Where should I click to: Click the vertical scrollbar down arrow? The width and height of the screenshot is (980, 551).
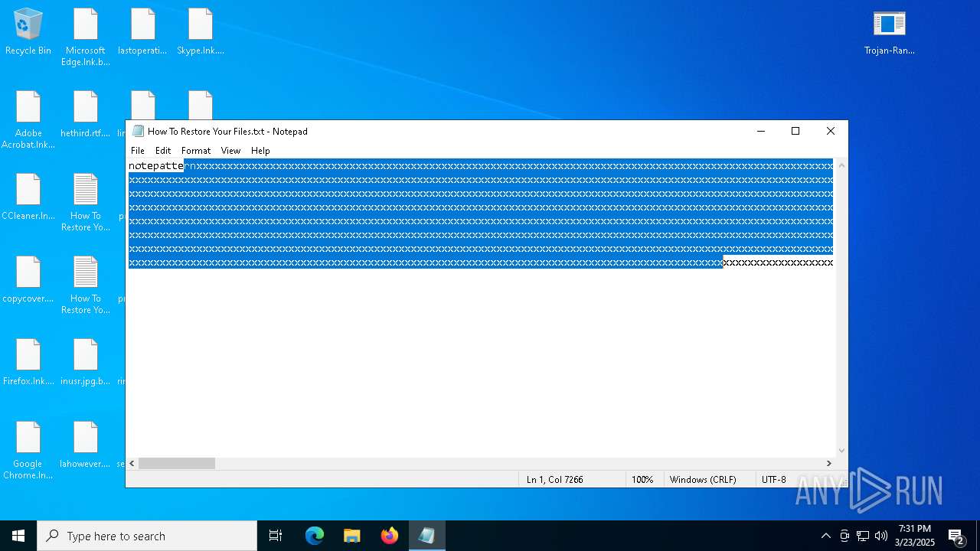841,451
